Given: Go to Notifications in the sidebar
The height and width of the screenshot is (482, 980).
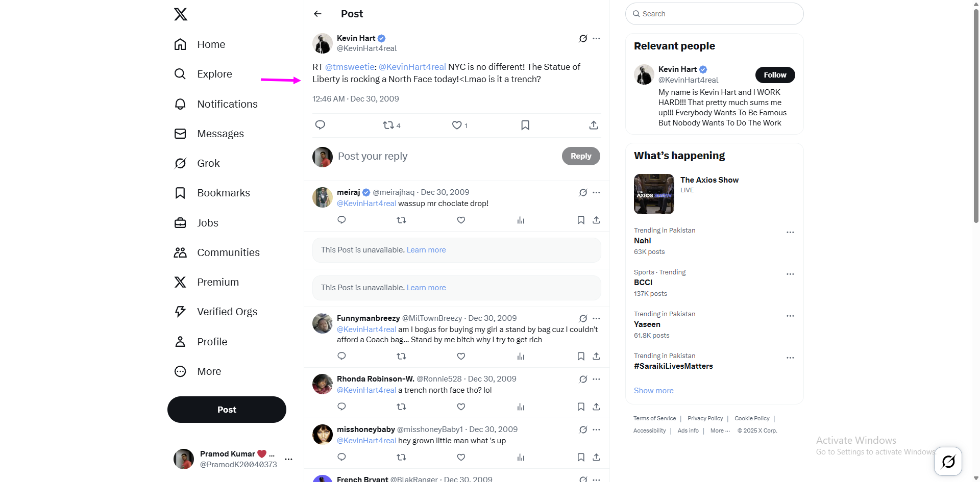Looking at the screenshot, I should click(227, 104).
